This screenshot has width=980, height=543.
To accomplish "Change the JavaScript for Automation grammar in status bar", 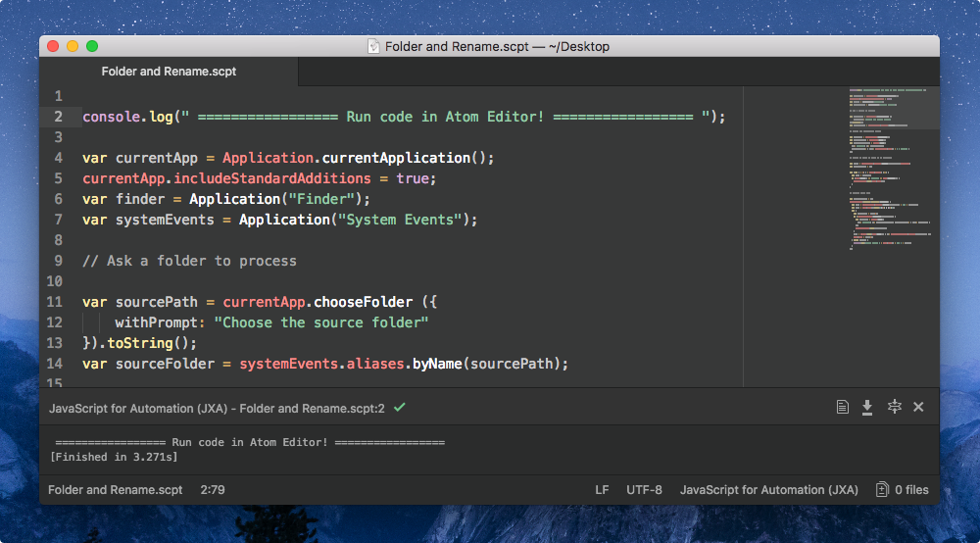I will 768,490.
